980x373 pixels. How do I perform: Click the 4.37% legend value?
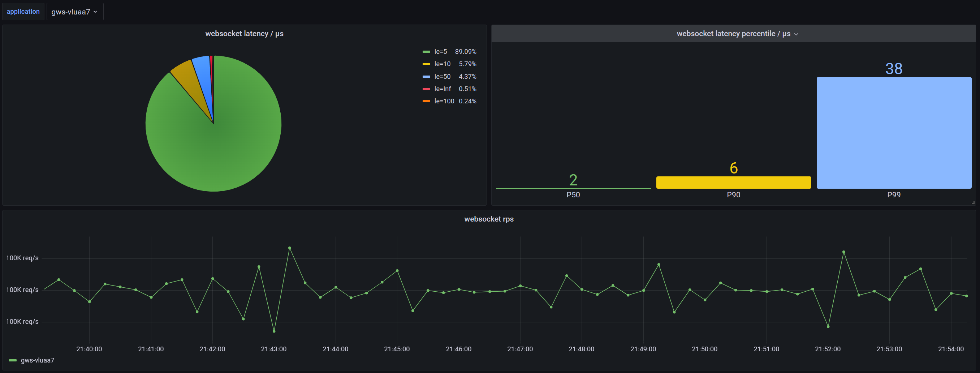pos(467,77)
